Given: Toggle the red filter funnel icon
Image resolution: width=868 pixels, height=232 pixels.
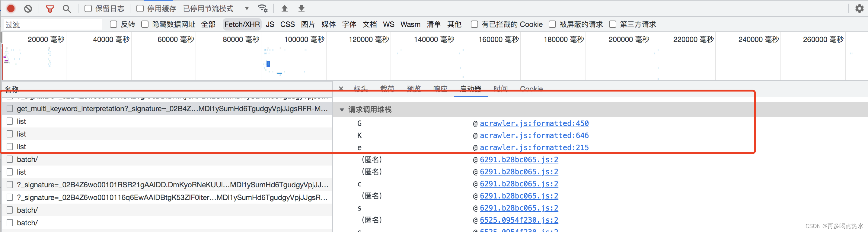Looking at the screenshot, I should (50, 9).
